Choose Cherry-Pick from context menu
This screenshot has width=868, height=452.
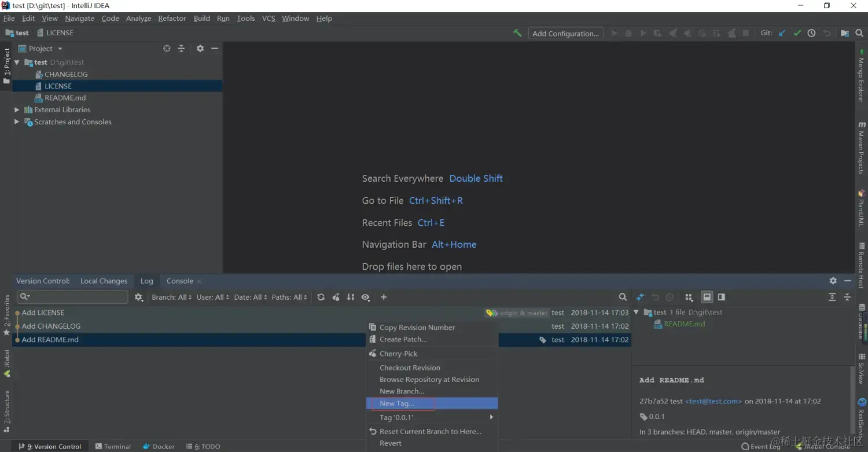click(x=432, y=354)
